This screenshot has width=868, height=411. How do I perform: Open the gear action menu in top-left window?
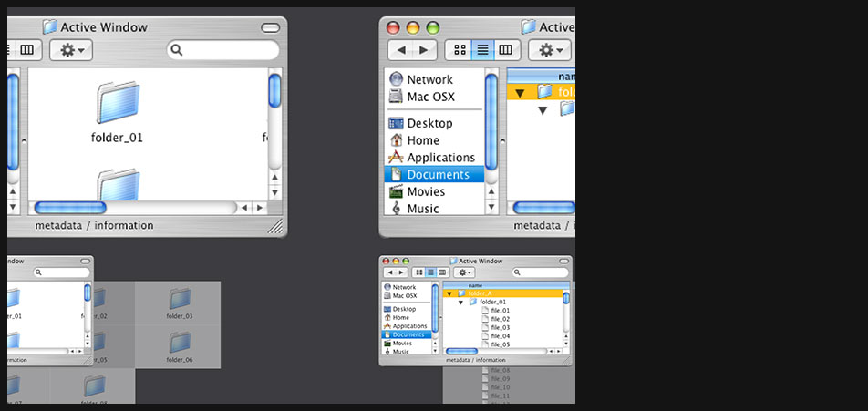click(71, 50)
